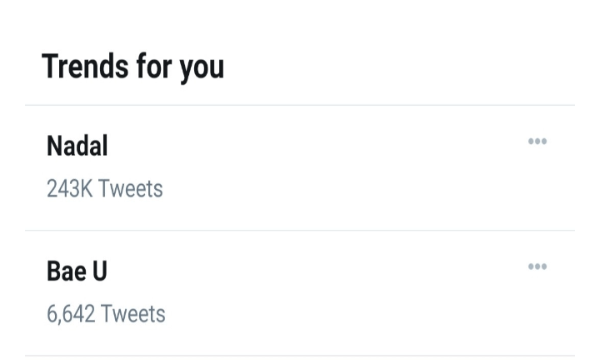Click the three-dot icon beside Bae U
Viewport: 600px width, 364px height.
click(x=537, y=267)
